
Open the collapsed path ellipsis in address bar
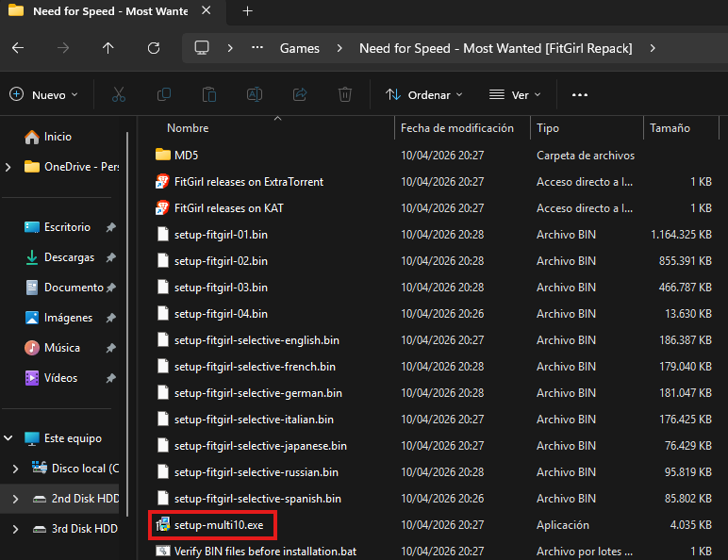coord(257,48)
